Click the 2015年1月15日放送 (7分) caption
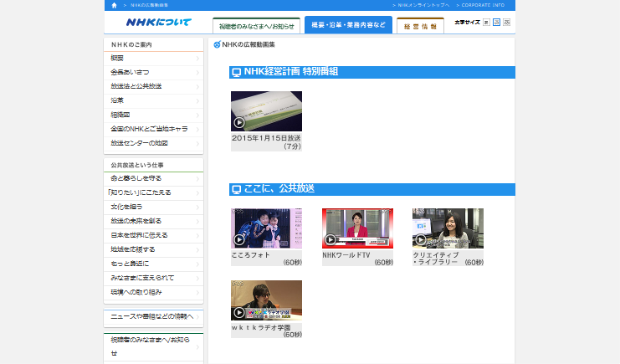The width and height of the screenshot is (620, 364). tap(267, 142)
